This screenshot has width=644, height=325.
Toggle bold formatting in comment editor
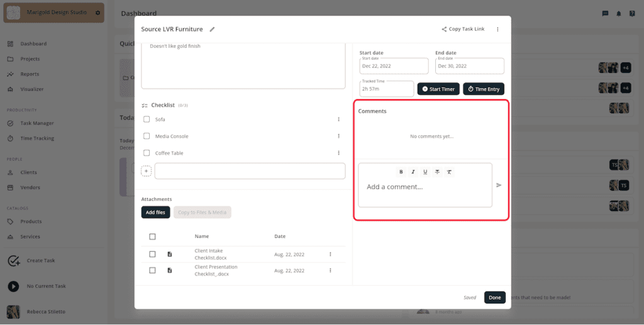coord(401,172)
